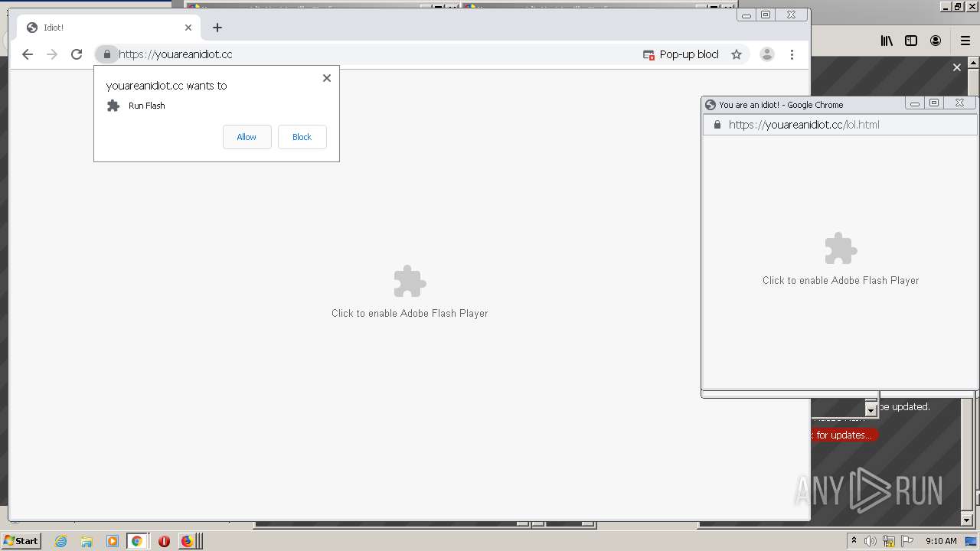Open network tray icon
Screen dimensions: 980x551
889,541
